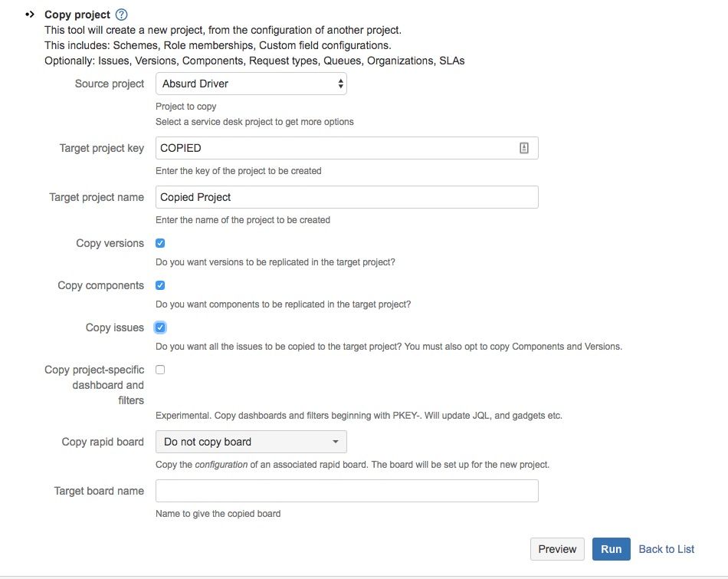Click the Copy project heading

77,15
